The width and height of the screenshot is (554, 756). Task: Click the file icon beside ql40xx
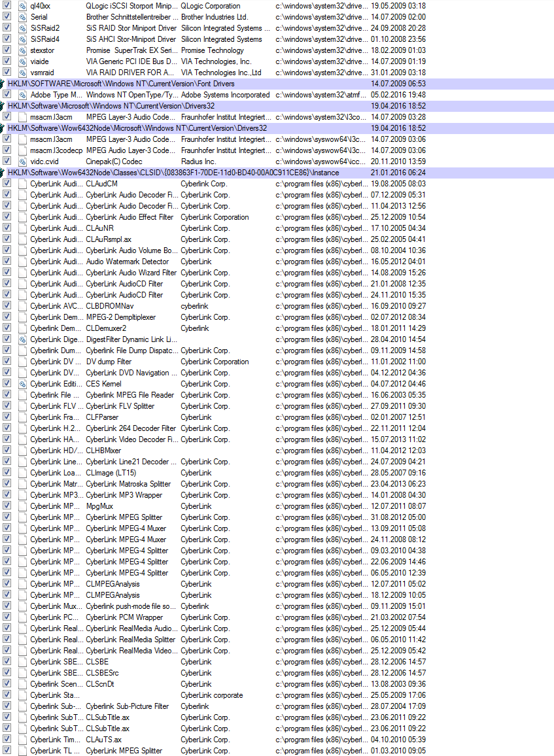[22, 6]
